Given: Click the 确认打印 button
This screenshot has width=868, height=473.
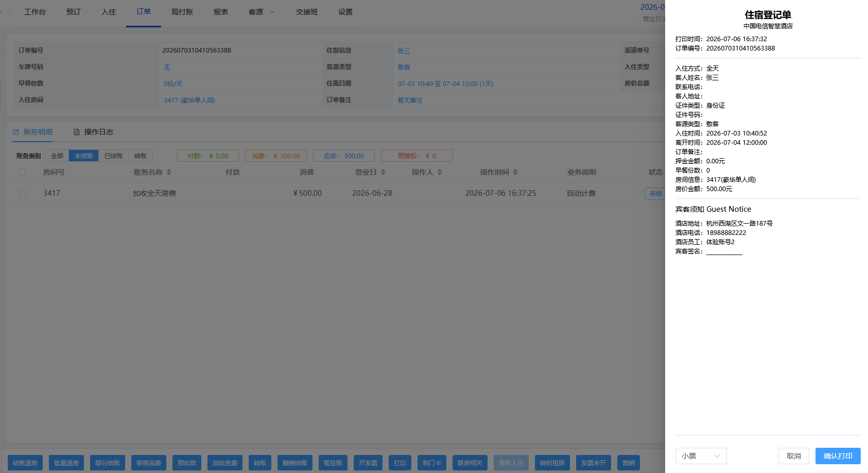Looking at the screenshot, I should [838, 456].
